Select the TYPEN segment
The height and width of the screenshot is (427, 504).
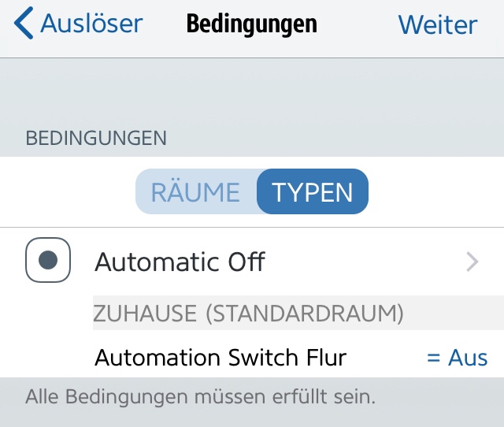tap(313, 192)
